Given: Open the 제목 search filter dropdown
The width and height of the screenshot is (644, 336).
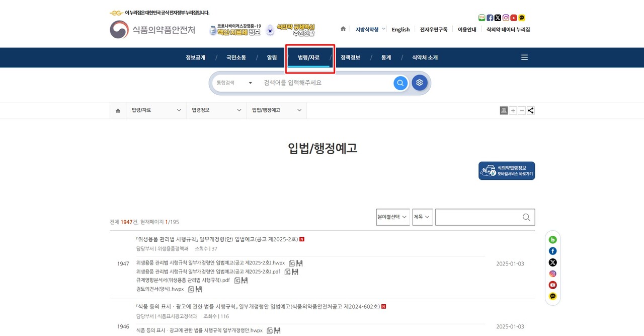Looking at the screenshot, I should (422, 217).
